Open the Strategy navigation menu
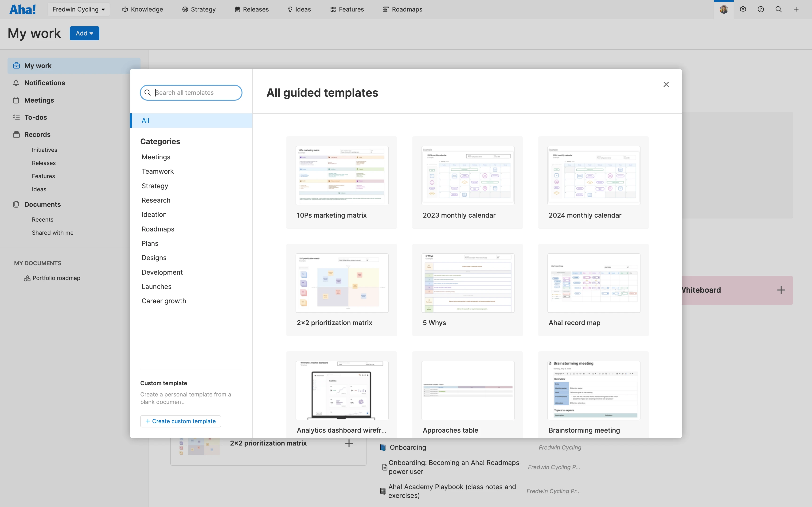Viewport: 812px width, 507px height. (x=199, y=9)
